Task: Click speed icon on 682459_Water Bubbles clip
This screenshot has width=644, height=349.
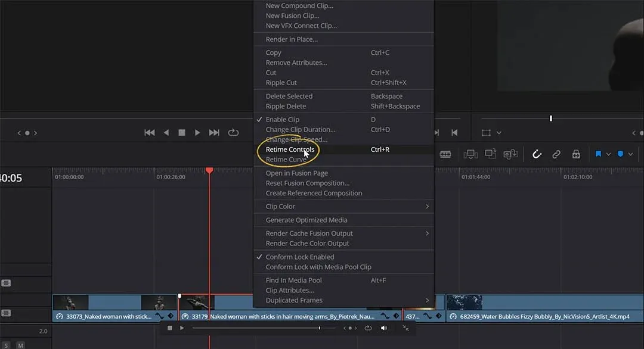Action: pos(453,317)
